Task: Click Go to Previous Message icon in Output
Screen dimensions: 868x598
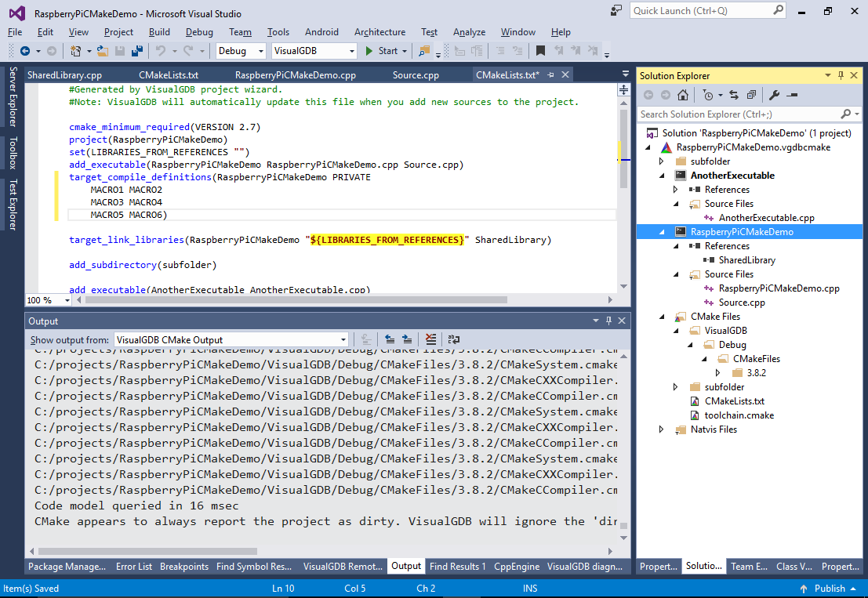Action: click(x=390, y=339)
